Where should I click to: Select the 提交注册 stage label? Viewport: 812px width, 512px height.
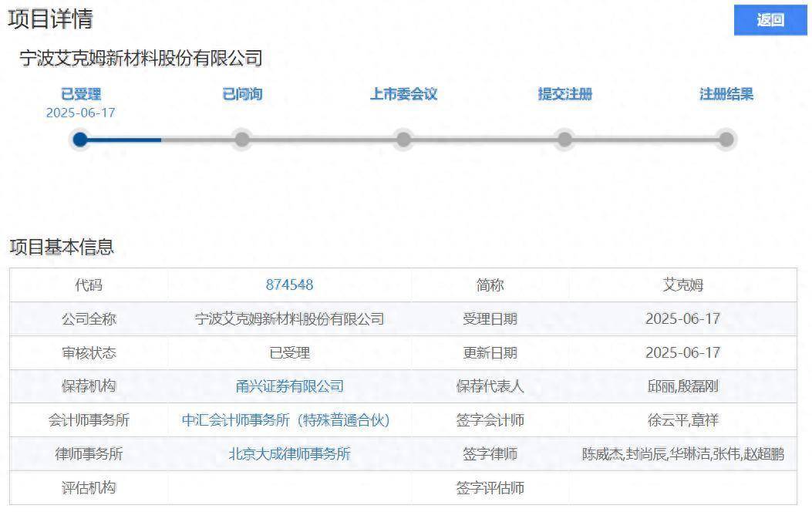pos(565,94)
